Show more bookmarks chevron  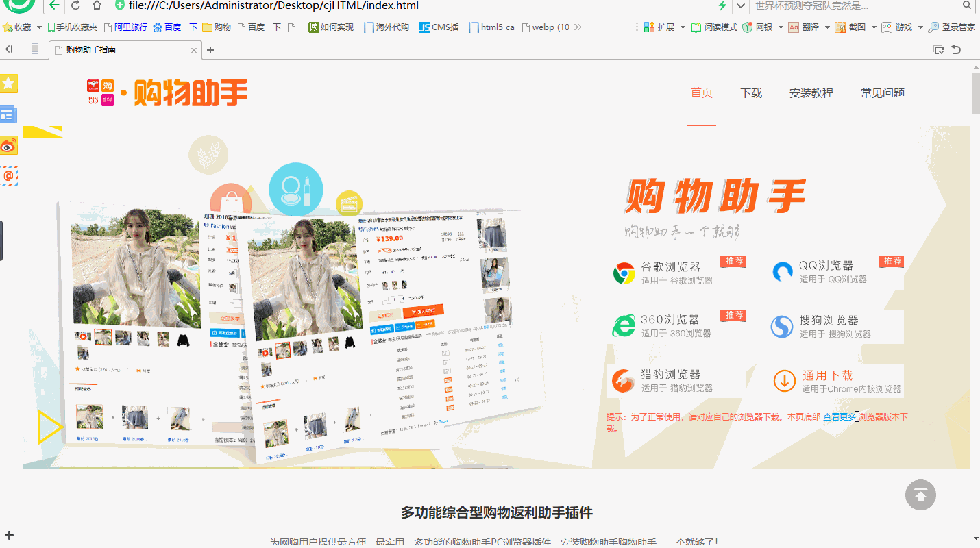(x=578, y=27)
